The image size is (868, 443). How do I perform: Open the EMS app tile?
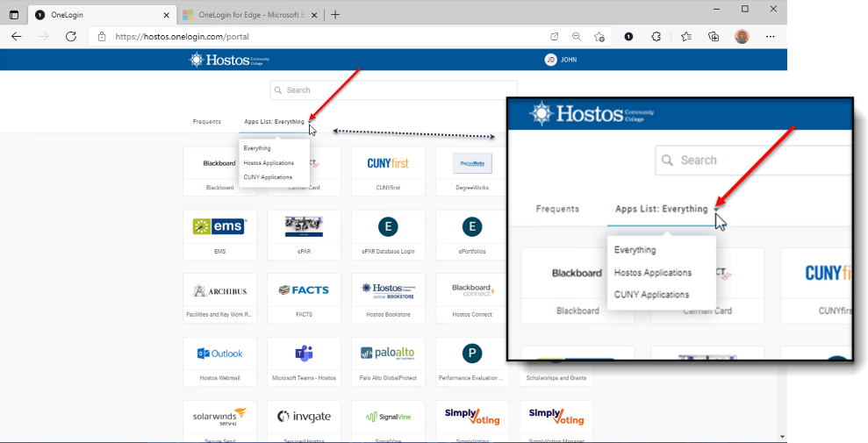pyautogui.click(x=219, y=234)
